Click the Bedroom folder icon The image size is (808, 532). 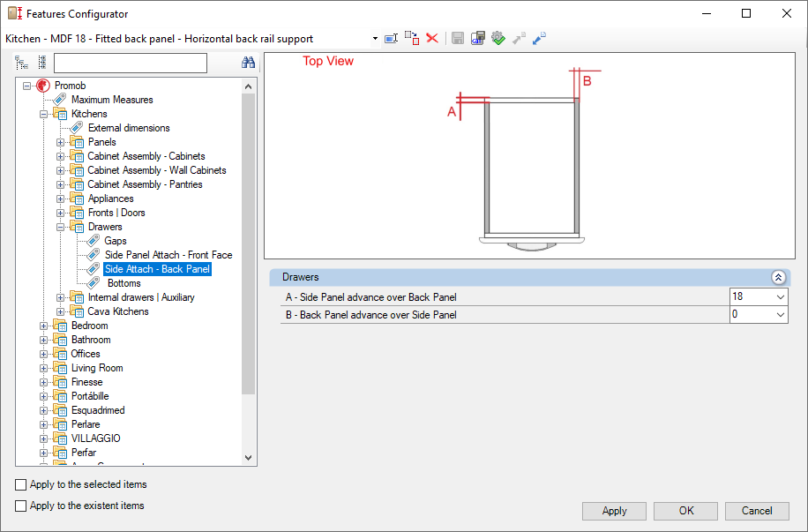pyautogui.click(x=60, y=326)
